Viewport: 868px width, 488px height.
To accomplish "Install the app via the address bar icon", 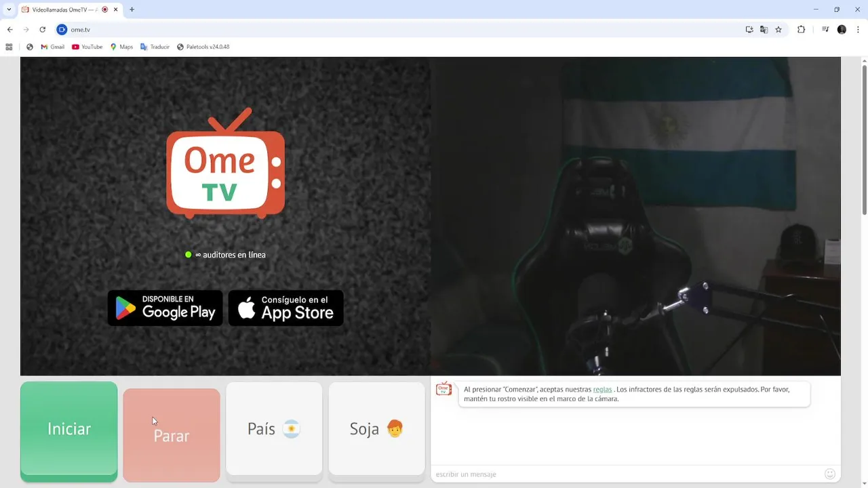I will coord(749,30).
